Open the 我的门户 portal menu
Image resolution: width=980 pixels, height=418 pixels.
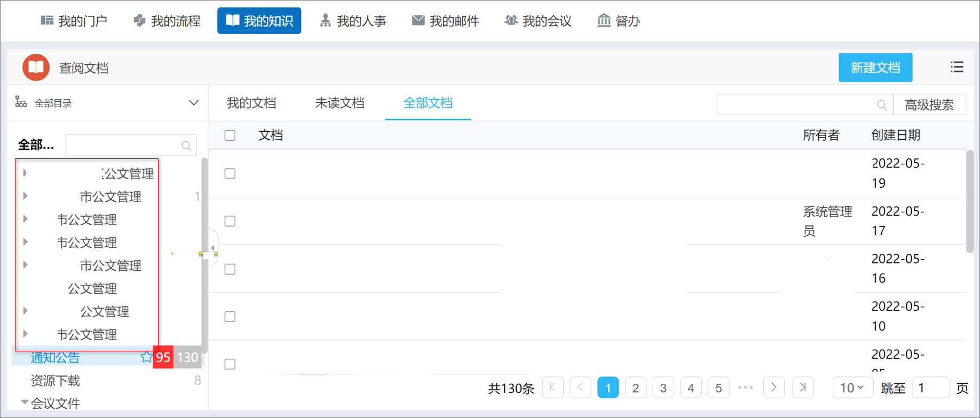[74, 21]
